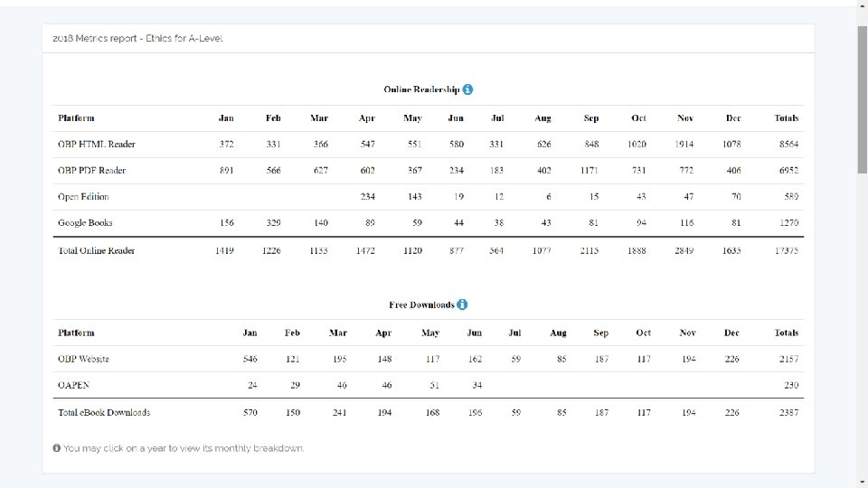The width and height of the screenshot is (868, 488).
Task: Click the Online Readership grand total 17375
Action: coord(785,250)
